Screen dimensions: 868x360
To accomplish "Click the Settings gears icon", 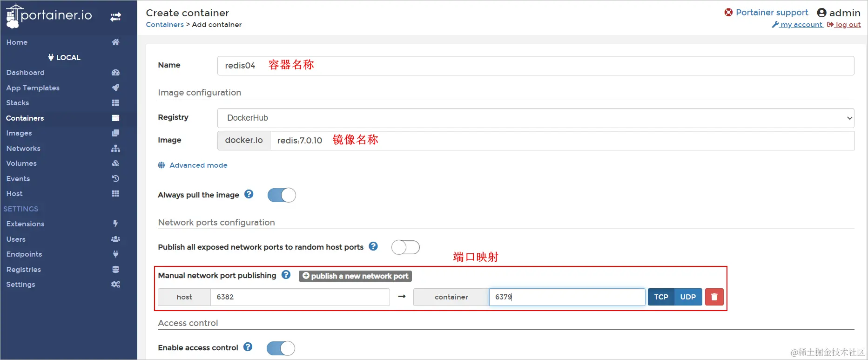I will click(x=115, y=285).
